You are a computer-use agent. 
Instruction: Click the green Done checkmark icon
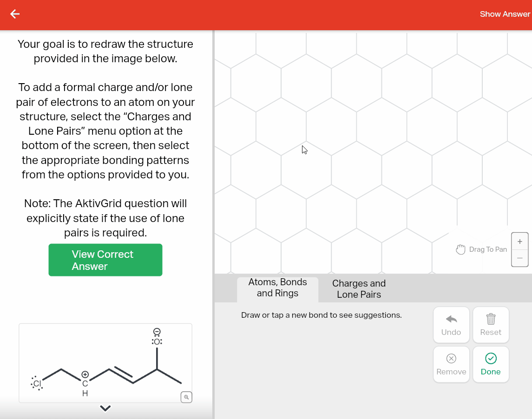(491, 359)
